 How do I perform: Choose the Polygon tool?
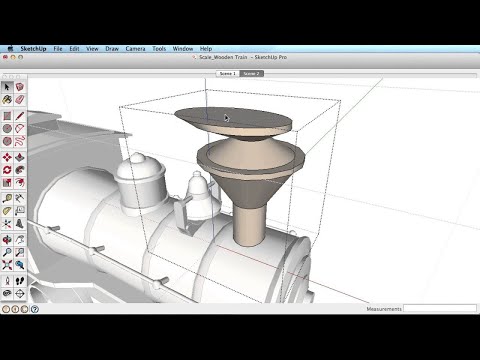(x=7, y=141)
